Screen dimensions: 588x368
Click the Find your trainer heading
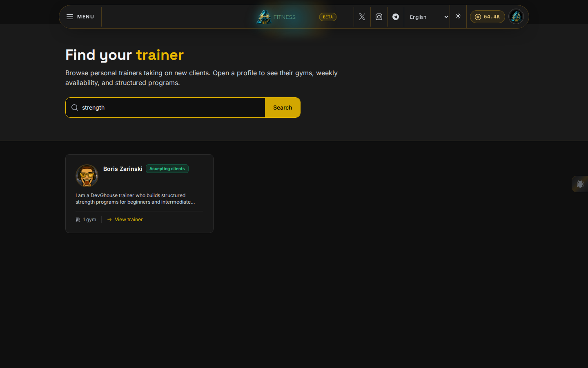pyautogui.click(x=125, y=55)
